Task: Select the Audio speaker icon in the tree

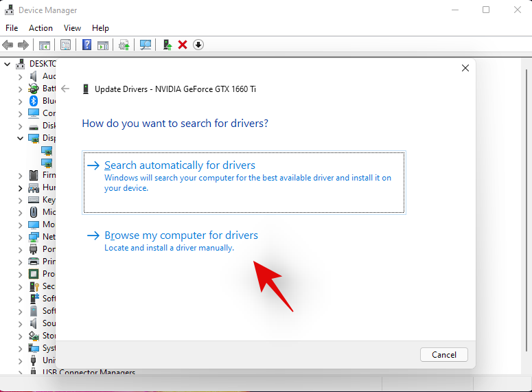Action: 33,76
